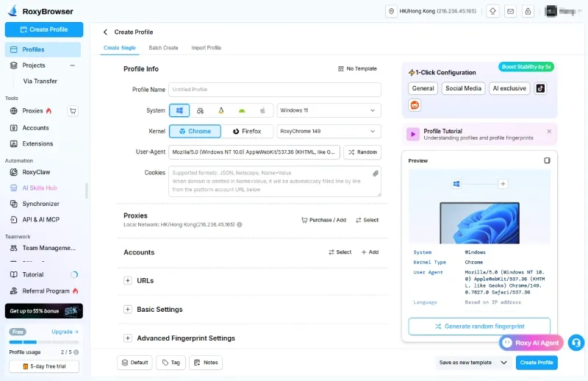This screenshot has height=381, width=588.
Task: Apply the General 1-click configuration
Action: pyautogui.click(x=423, y=88)
